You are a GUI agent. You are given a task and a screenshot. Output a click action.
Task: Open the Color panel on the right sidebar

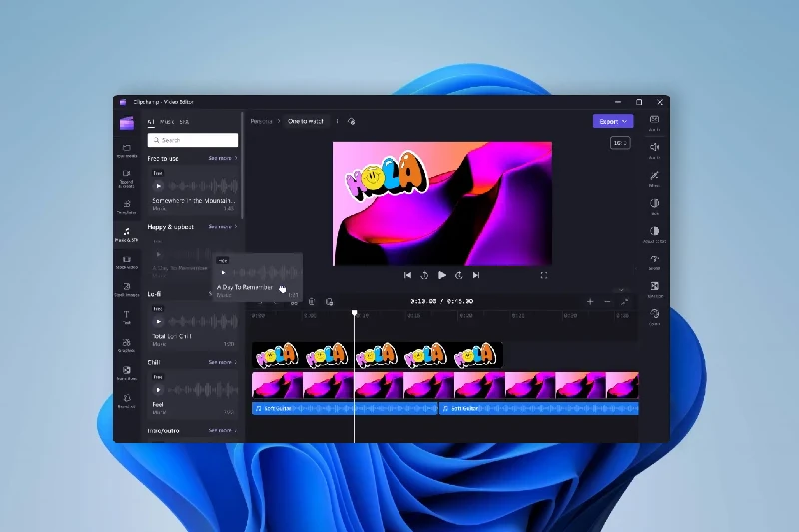click(655, 316)
